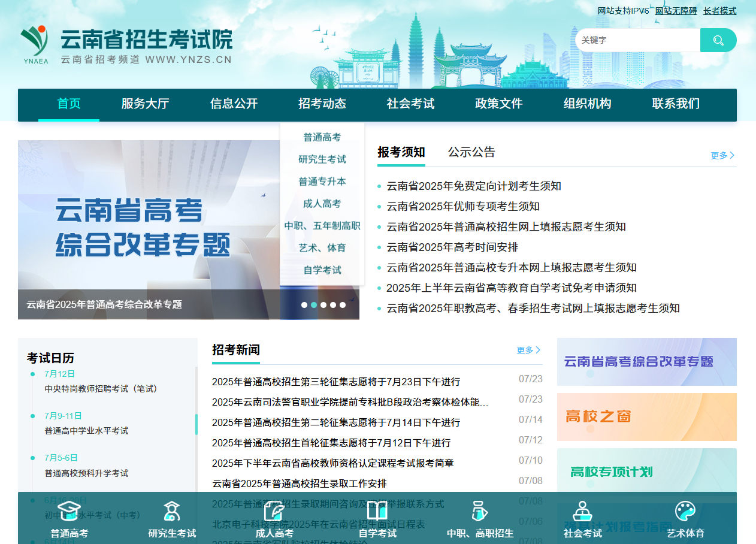This screenshot has height=544, width=756.
Task: Choose 研究生考试 from the dropdown menu
Action: pos(322,159)
